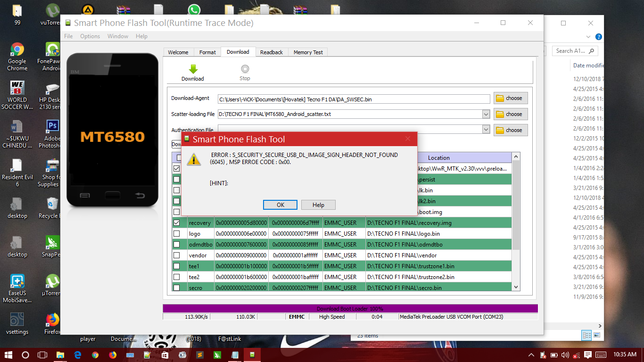Viewport: 644px width, 362px height.
Task: Switch to the Welcome tab
Action: click(x=178, y=52)
